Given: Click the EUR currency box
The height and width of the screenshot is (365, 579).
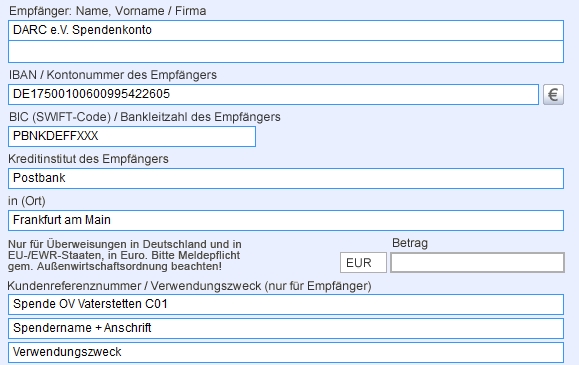Looking at the screenshot, I should coord(363,263).
